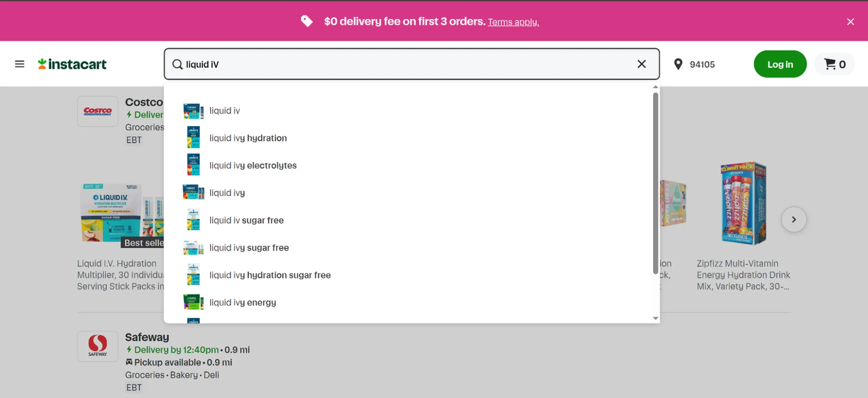Image resolution: width=868 pixels, height=398 pixels.
Task: Dismiss the pink delivery fee banner
Action: coord(850,22)
